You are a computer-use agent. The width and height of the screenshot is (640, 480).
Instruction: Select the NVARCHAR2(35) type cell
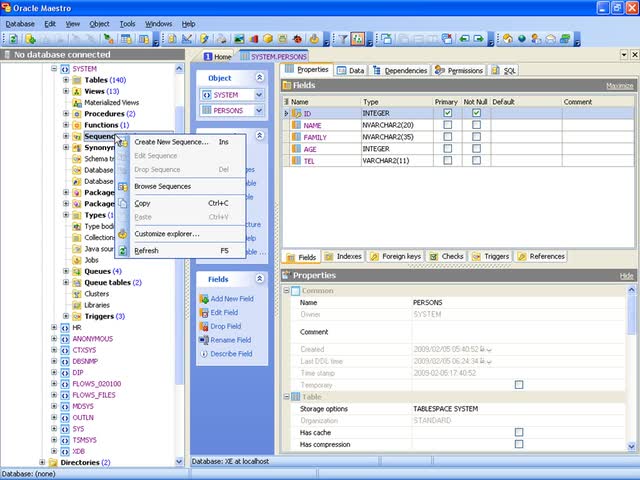point(397,137)
